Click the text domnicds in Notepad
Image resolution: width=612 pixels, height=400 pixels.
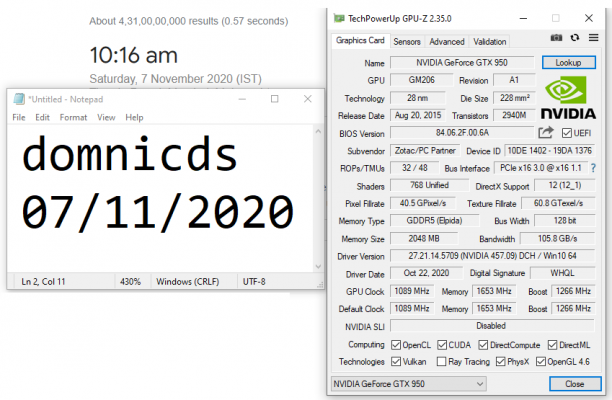pyautogui.click(x=130, y=154)
